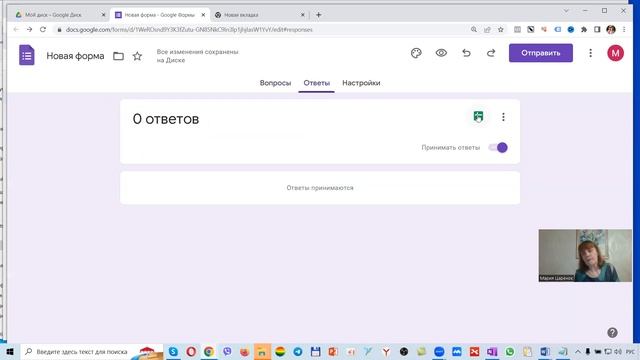This screenshot has height=360, width=640.
Task: Undo the last change
Action: (x=466, y=53)
